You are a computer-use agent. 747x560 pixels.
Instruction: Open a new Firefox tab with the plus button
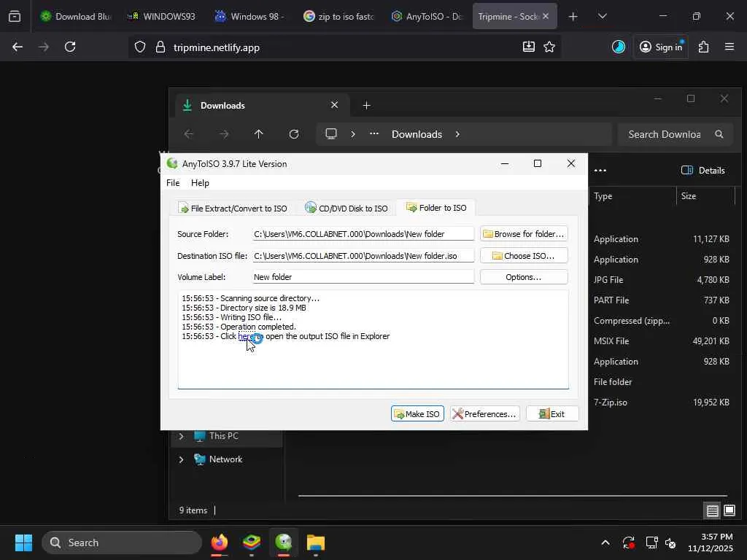(573, 16)
